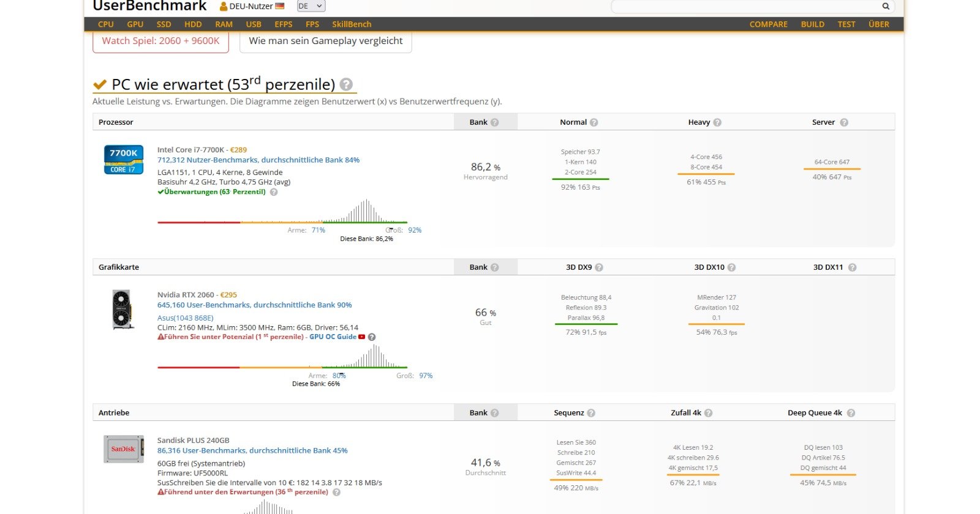Viewport: 980px width, 514px height.
Task: Open the GPU OC Guide link
Action: [x=333, y=337]
